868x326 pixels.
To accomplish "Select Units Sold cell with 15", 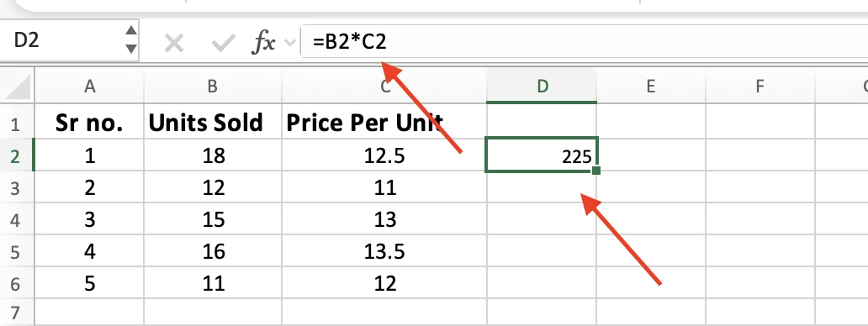I will pos(213,219).
